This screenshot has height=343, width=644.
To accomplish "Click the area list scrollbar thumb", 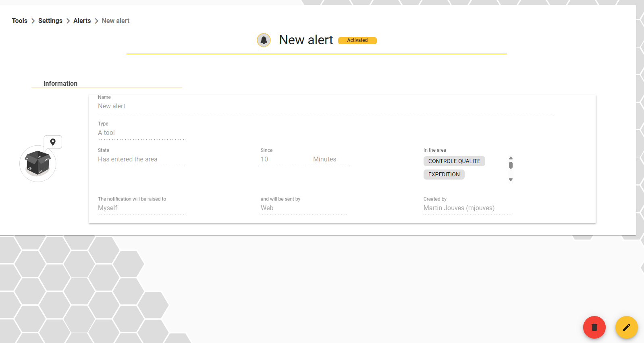I will (x=511, y=165).
